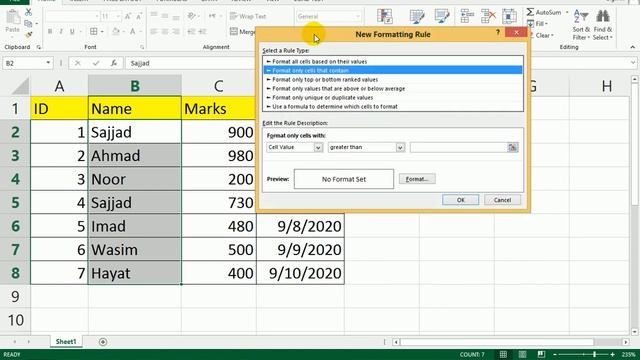Click the Format... button
The height and width of the screenshot is (360, 640).
click(x=417, y=179)
